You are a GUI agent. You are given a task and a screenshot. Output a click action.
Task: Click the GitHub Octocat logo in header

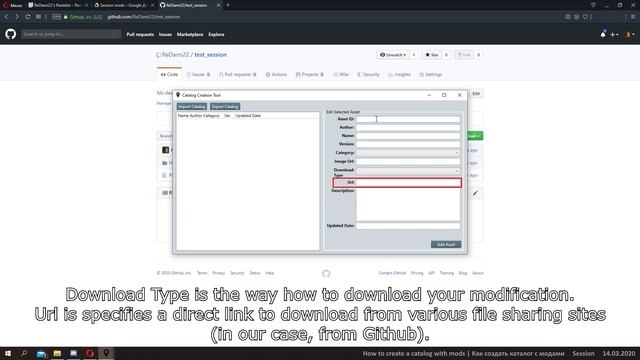[x=11, y=34]
